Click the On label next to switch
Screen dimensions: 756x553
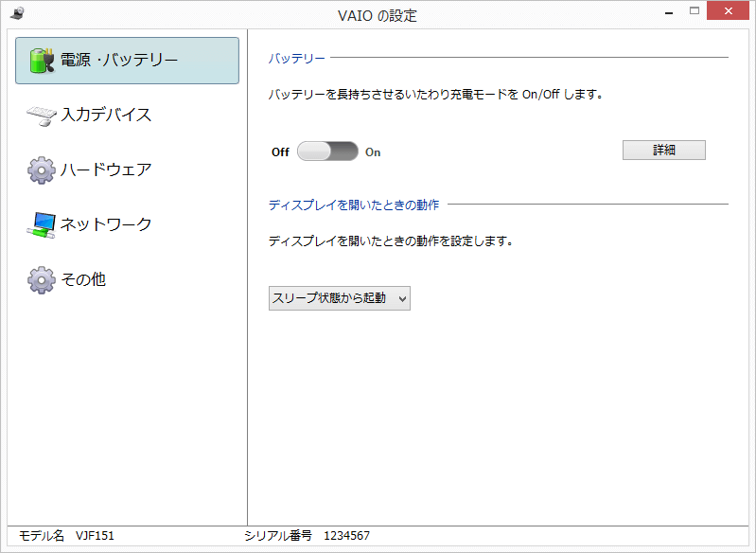click(373, 152)
